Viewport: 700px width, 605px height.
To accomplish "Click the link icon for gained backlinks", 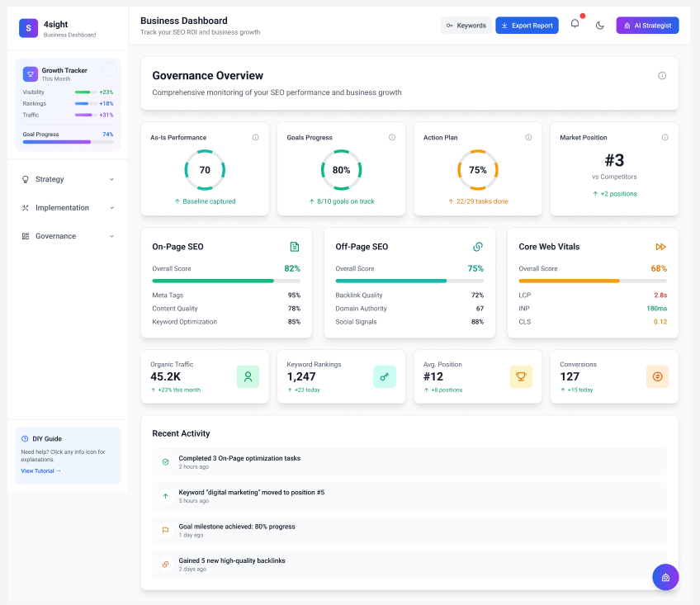I will 166,565.
